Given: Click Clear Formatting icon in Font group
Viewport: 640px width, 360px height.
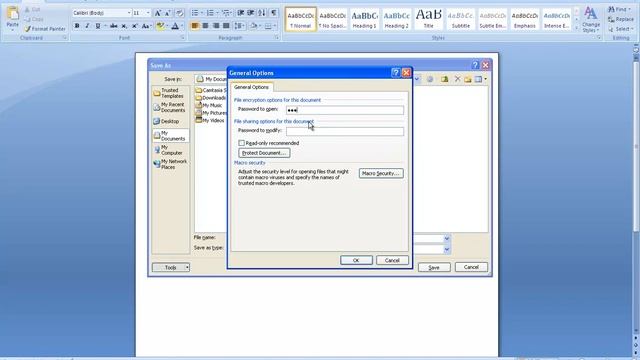Looking at the screenshot, I should [x=180, y=13].
